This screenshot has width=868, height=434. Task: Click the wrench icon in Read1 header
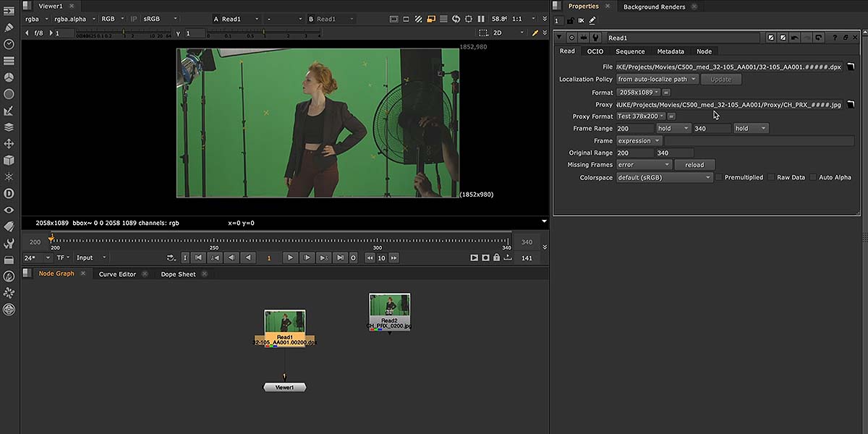click(x=595, y=38)
